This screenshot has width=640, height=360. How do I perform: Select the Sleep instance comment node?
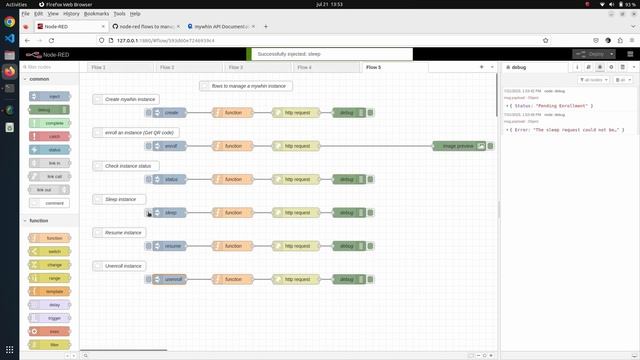(119, 200)
